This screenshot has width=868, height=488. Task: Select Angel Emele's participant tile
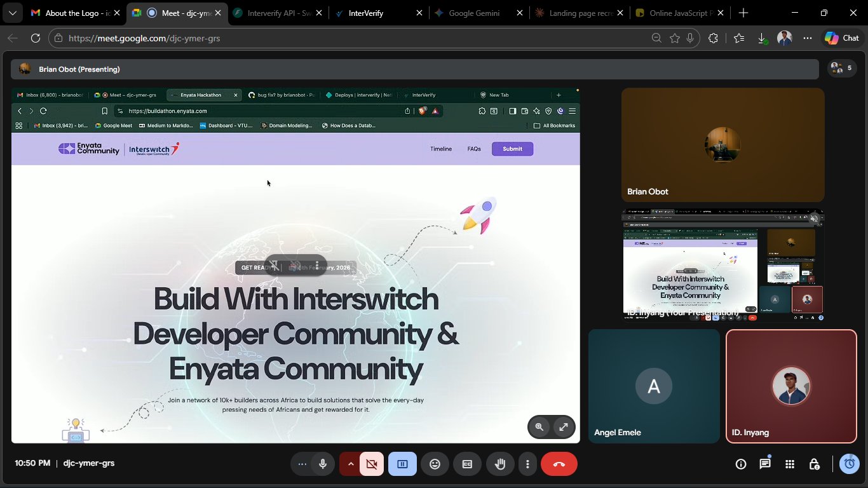click(x=654, y=386)
